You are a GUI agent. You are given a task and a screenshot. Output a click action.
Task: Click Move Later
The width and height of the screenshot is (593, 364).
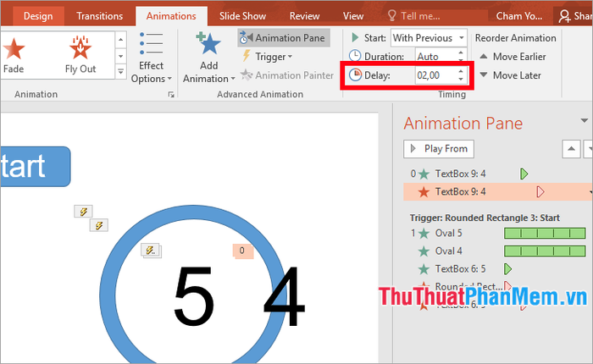point(510,75)
